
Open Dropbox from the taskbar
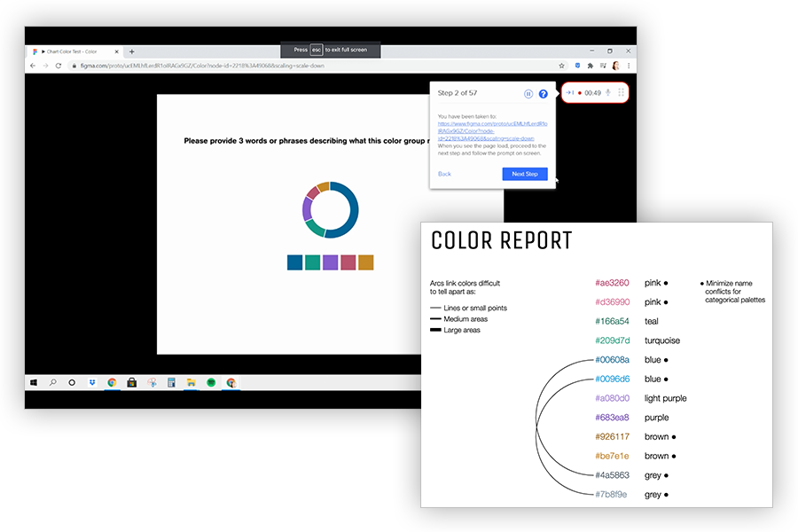[92, 382]
